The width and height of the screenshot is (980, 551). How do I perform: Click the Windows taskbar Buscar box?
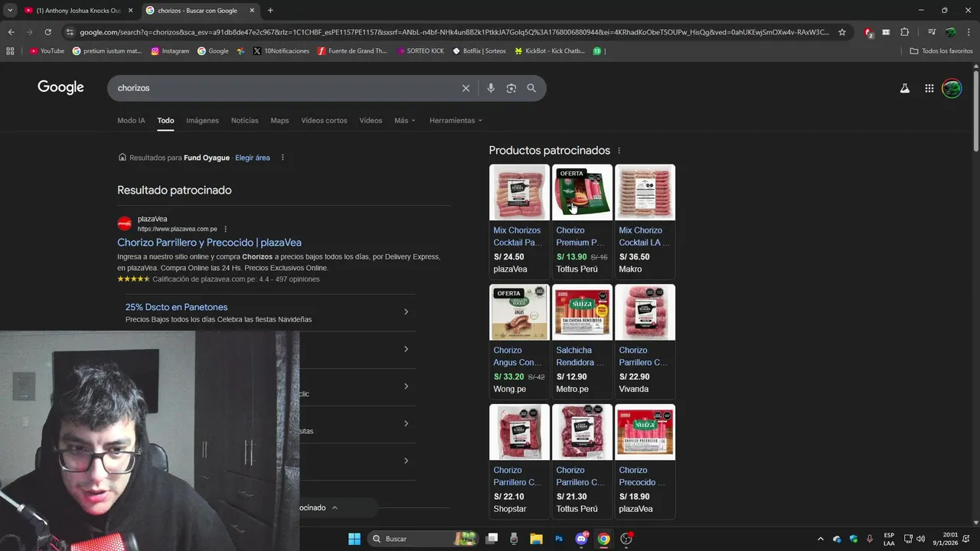coord(423,539)
